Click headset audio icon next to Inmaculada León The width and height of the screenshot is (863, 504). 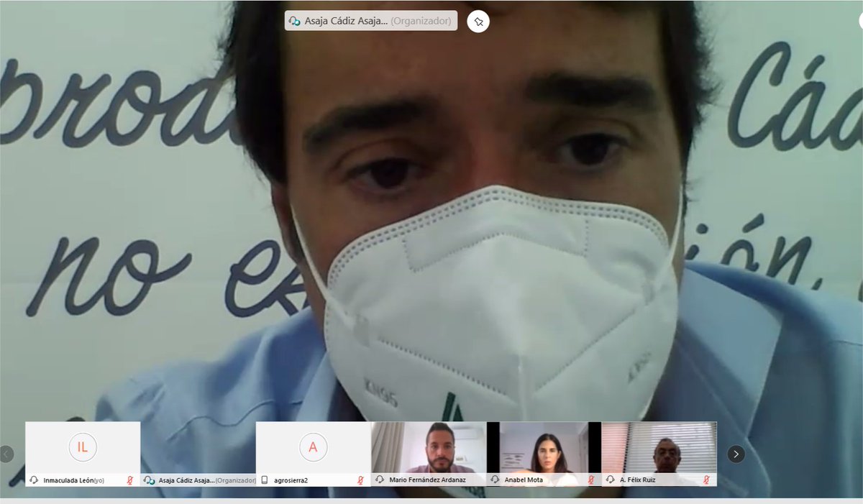click(34, 480)
